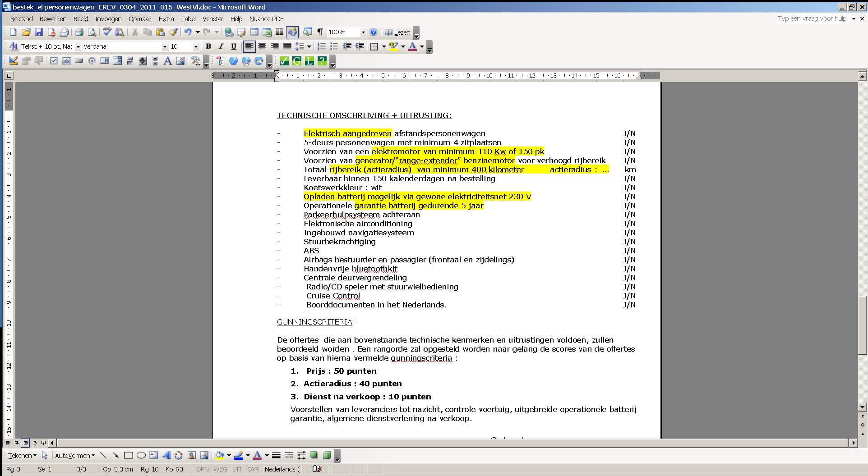868x476 pixels.
Task: Apply the yellow highlight color
Action: [x=393, y=46]
